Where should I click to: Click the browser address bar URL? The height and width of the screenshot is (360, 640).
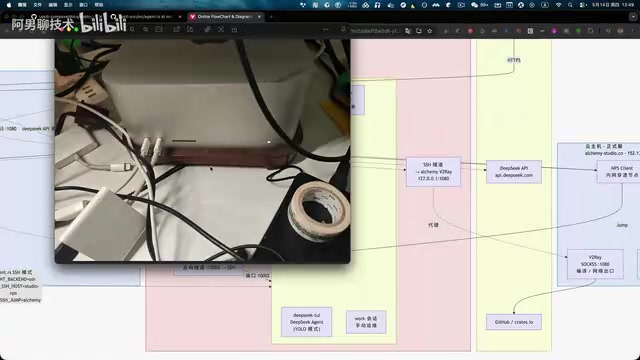[x=376, y=31]
